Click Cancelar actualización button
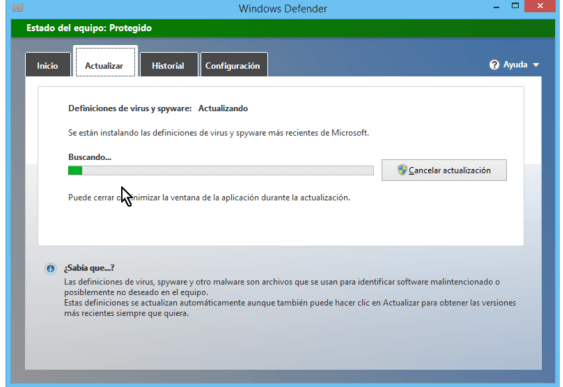The height and width of the screenshot is (387, 563). [444, 170]
